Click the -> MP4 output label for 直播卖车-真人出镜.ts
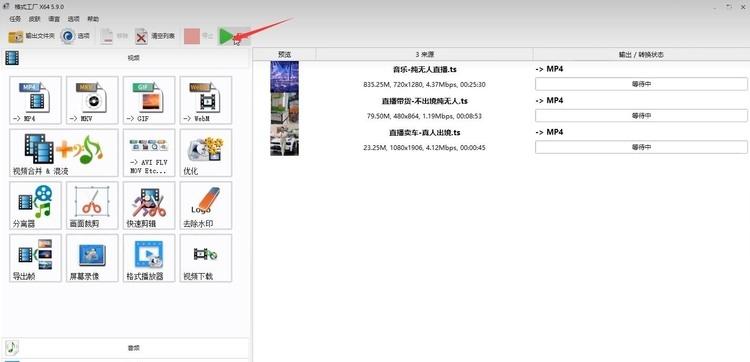The width and height of the screenshot is (750, 362). pos(549,132)
